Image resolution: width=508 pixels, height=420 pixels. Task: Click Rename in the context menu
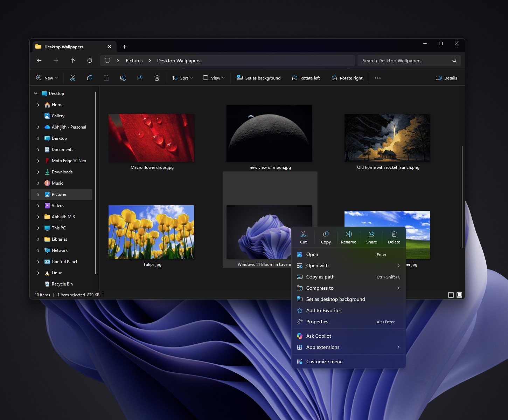click(349, 237)
